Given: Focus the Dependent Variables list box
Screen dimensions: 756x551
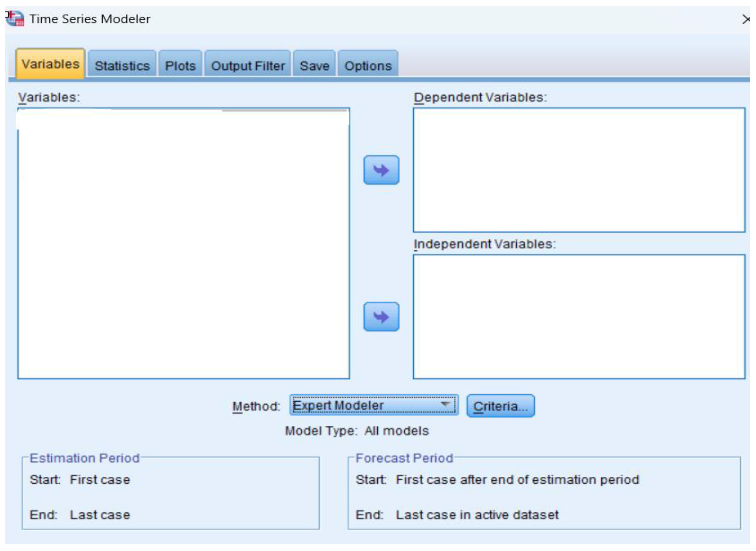Looking at the screenshot, I should pyautogui.click(x=579, y=170).
